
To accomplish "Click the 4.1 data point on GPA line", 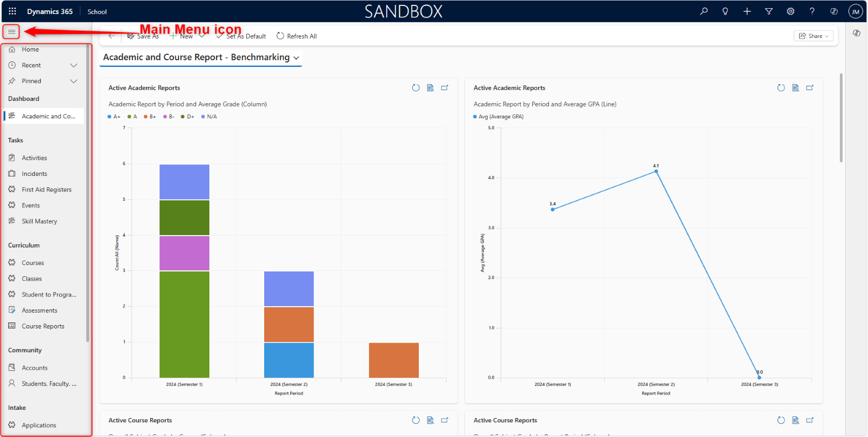I will click(656, 172).
